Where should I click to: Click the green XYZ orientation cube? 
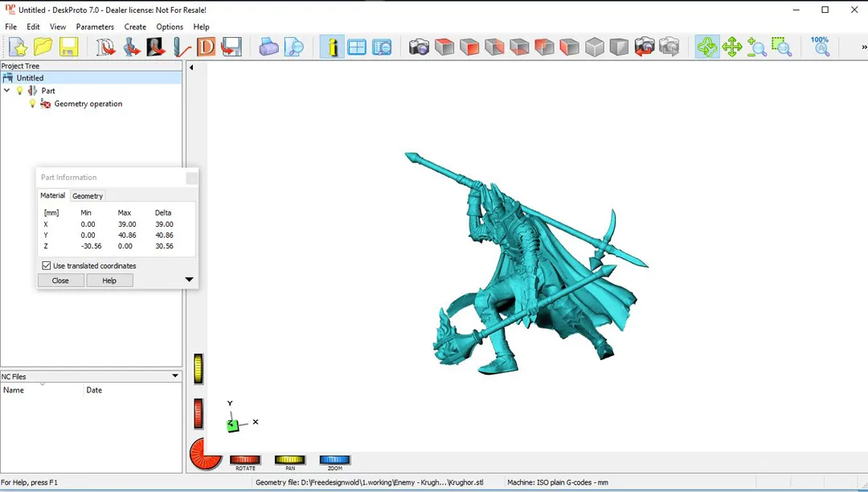[x=232, y=425]
